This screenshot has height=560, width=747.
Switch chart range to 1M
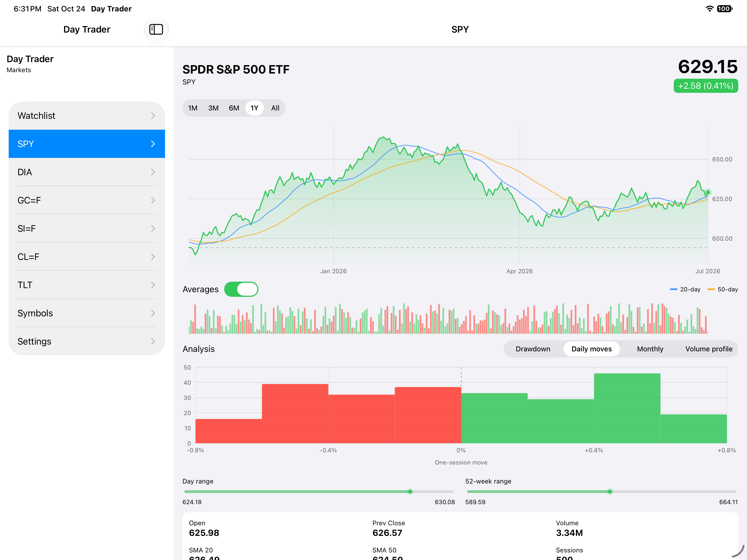(193, 108)
